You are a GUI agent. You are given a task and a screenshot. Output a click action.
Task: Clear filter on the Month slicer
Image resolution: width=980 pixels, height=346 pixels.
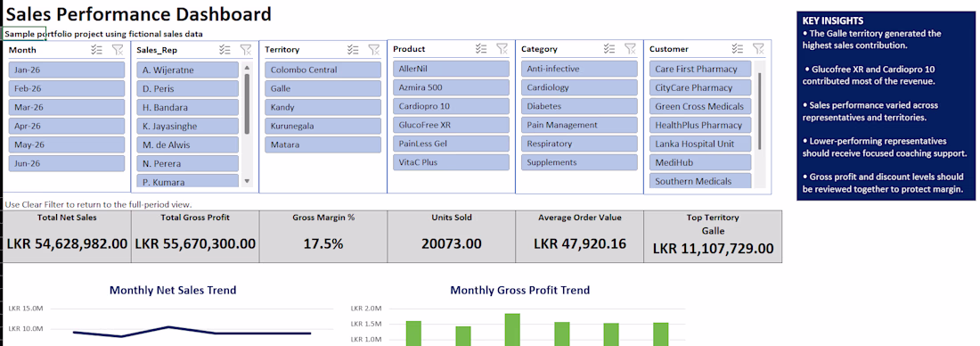pos(118,50)
